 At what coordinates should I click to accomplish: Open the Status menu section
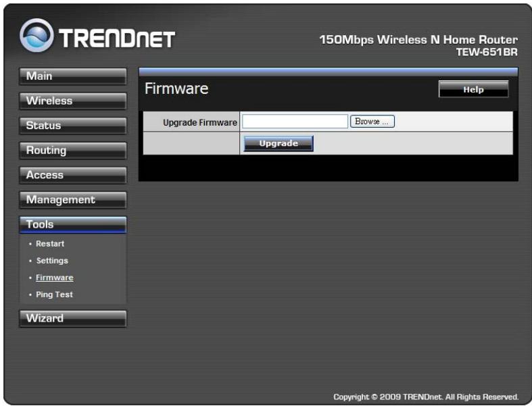73,126
